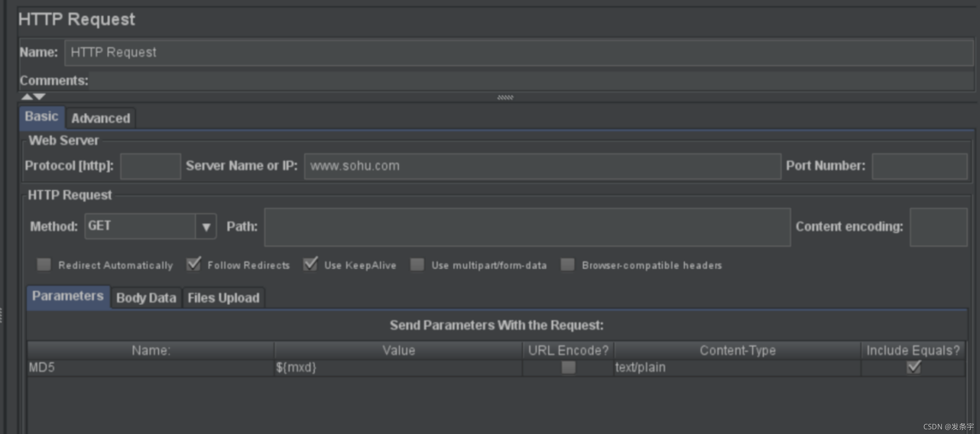Click the expand down arrow below Comments
The image size is (980, 434).
click(x=39, y=97)
